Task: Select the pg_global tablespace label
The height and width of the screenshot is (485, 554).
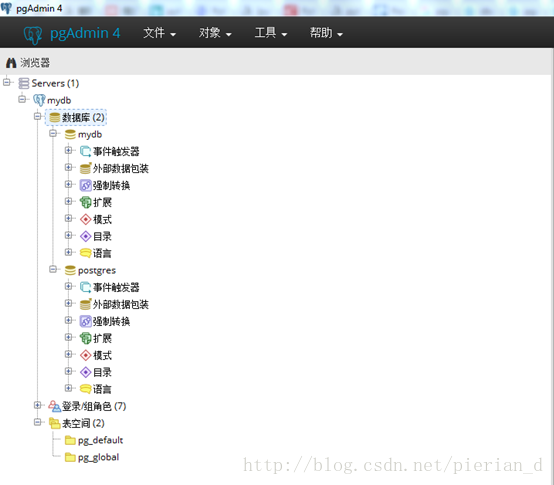Action: 99,457
